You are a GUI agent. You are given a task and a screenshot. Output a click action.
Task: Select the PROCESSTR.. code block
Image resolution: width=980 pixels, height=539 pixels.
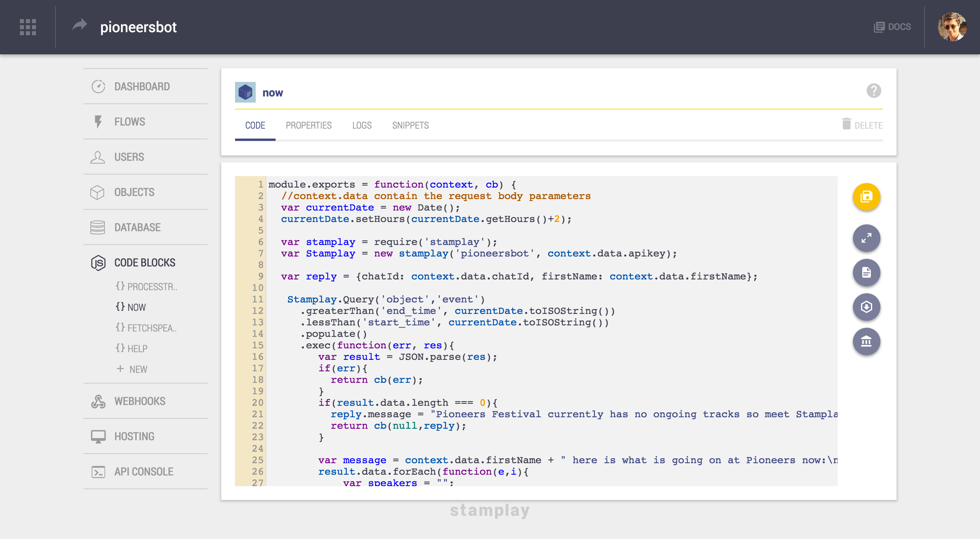point(147,286)
